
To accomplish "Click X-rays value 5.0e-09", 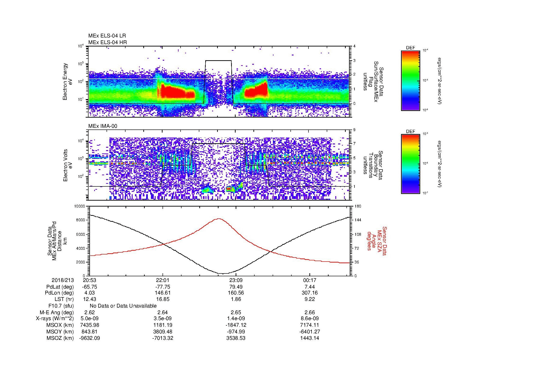I will (x=89, y=318).
